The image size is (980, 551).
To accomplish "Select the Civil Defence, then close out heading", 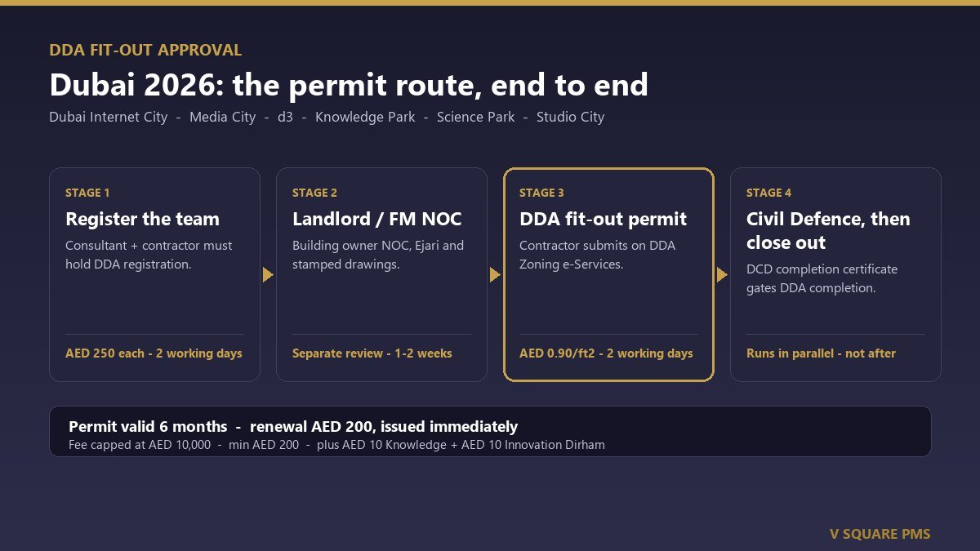I will coord(828,231).
